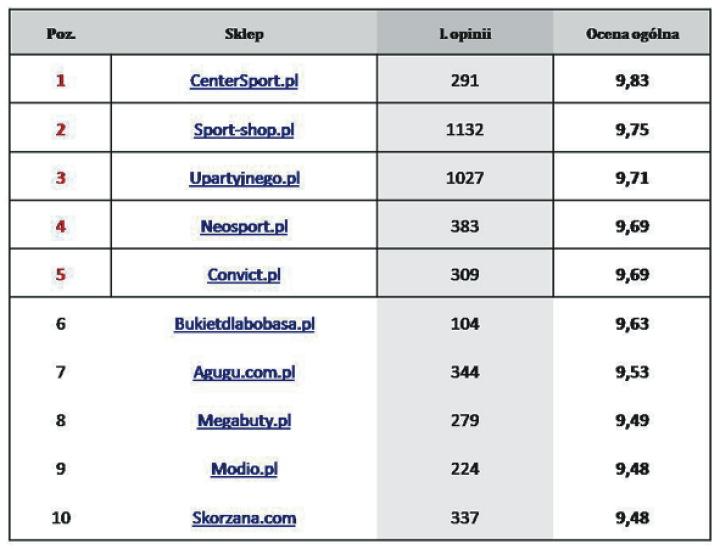
Task: Click the 'Ocena ogólna' column header
Action: pos(632,34)
